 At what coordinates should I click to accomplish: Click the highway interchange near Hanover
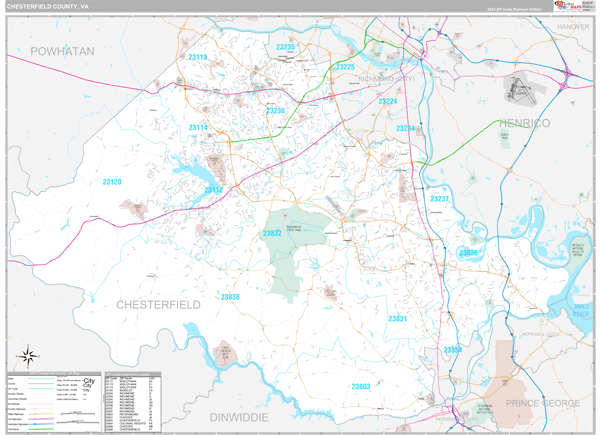tap(568, 72)
